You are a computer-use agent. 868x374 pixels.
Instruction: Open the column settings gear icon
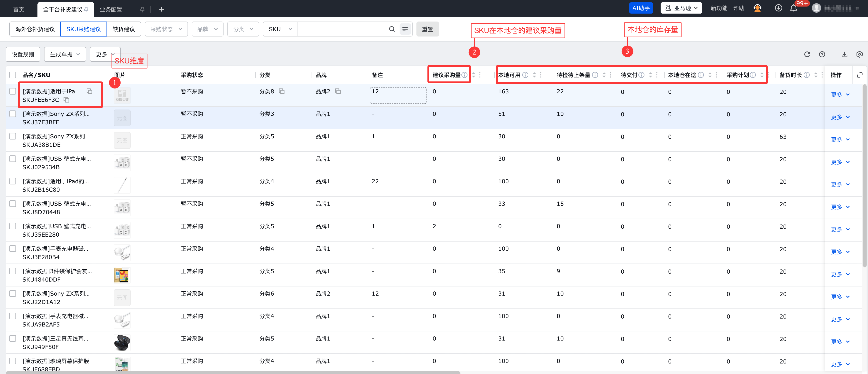pyautogui.click(x=859, y=54)
